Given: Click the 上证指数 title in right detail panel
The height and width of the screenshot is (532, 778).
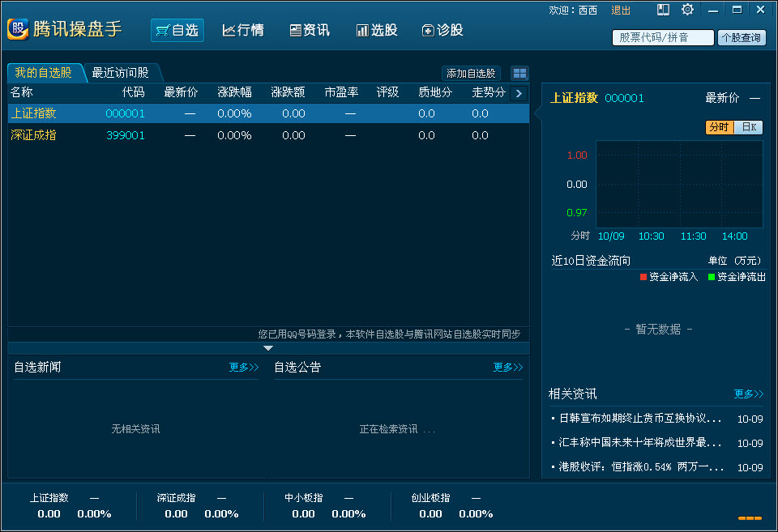Looking at the screenshot, I should 574,98.
